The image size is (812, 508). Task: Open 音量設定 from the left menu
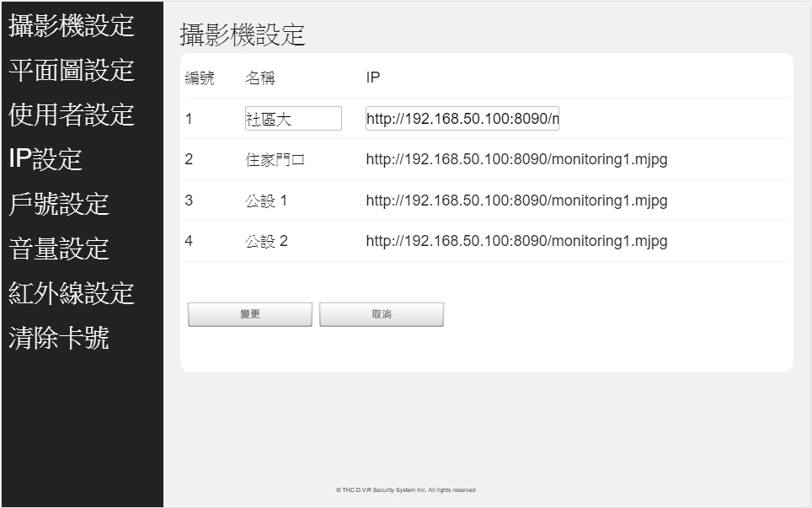tap(59, 249)
